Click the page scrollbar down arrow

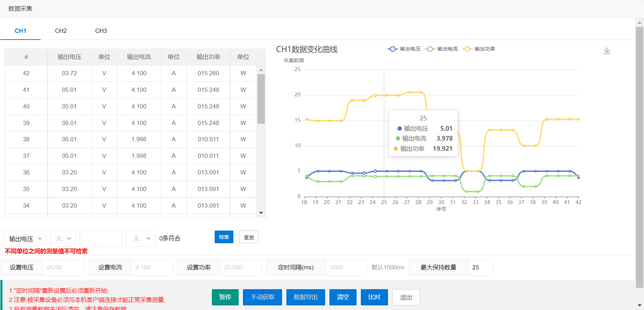(x=639, y=305)
